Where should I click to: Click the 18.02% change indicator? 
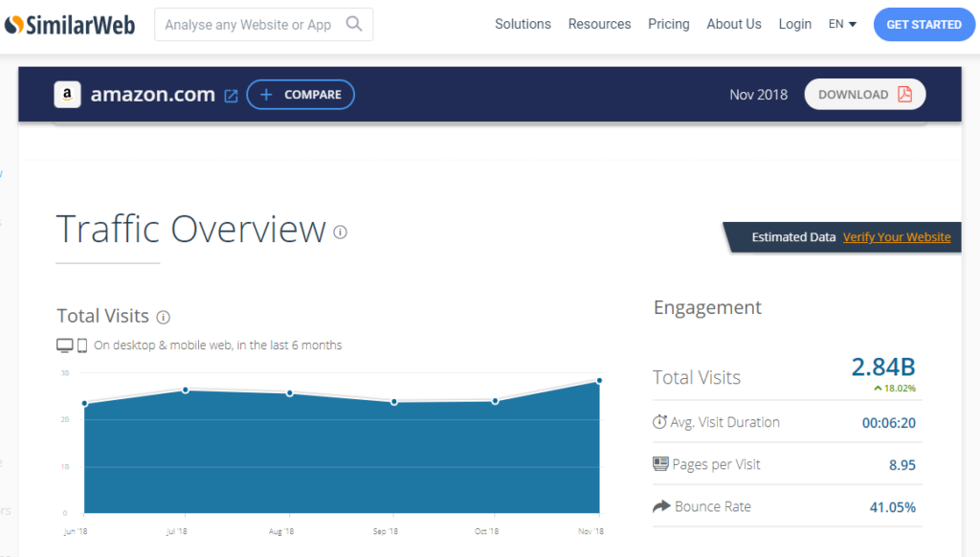895,389
